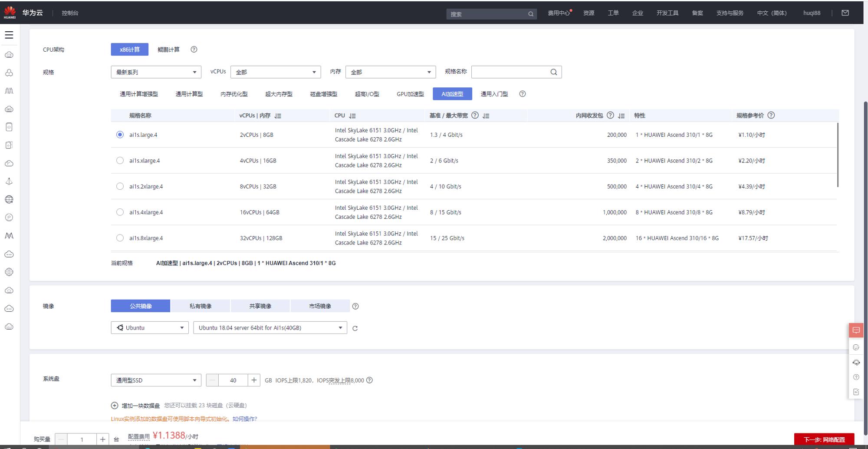The image size is (868, 449).
Task: Open help icon beside 市场镜像 tab
Action: pos(355,307)
